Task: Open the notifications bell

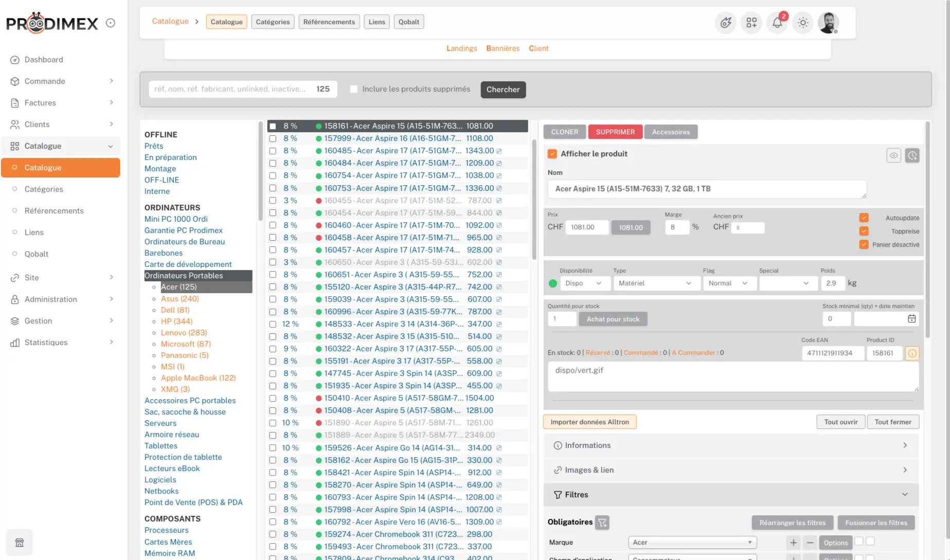Action: click(x=777, y=23)
